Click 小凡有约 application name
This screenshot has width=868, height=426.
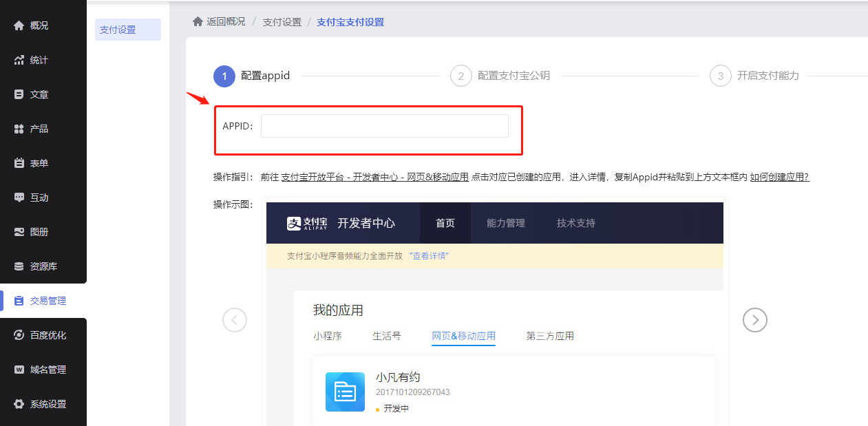click(398, 377)
